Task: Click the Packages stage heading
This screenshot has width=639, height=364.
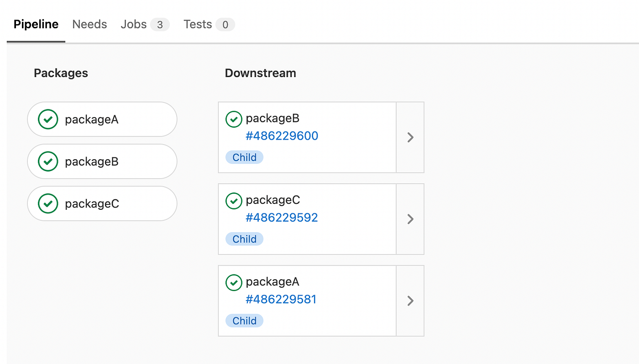Action: pyautogui.click(x=61, y=73)
